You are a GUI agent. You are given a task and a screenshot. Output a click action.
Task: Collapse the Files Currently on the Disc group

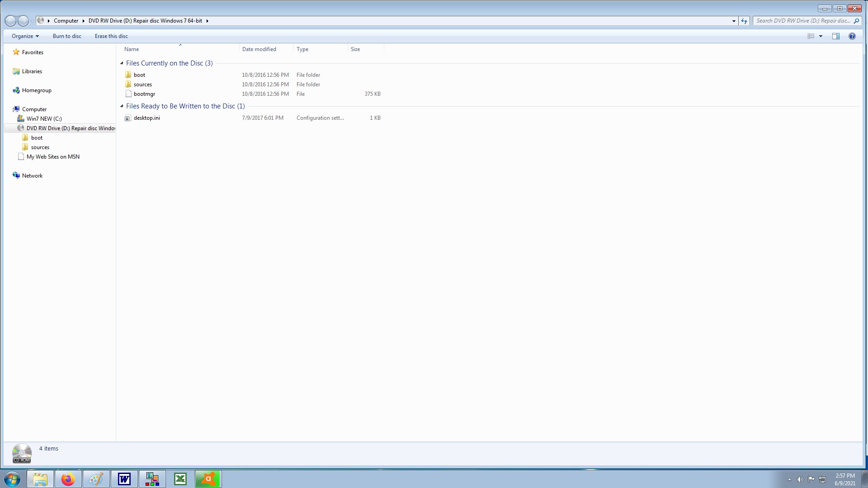[x=122, y=63]
